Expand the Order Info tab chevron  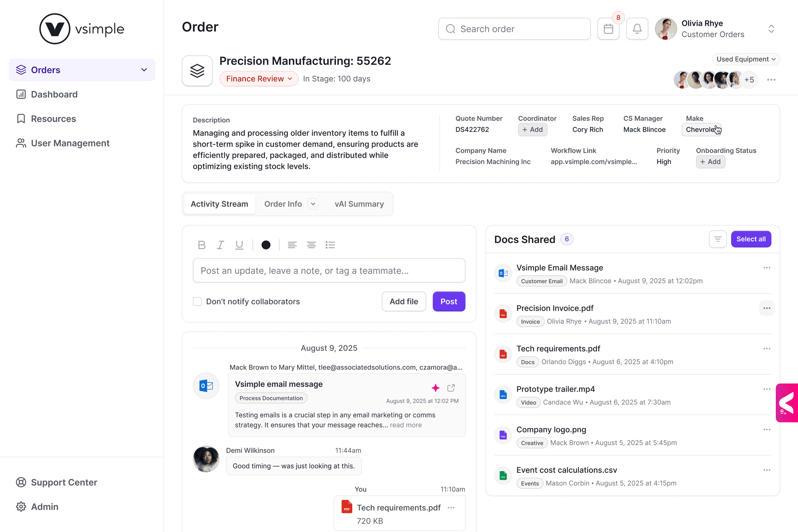(313, 204)
